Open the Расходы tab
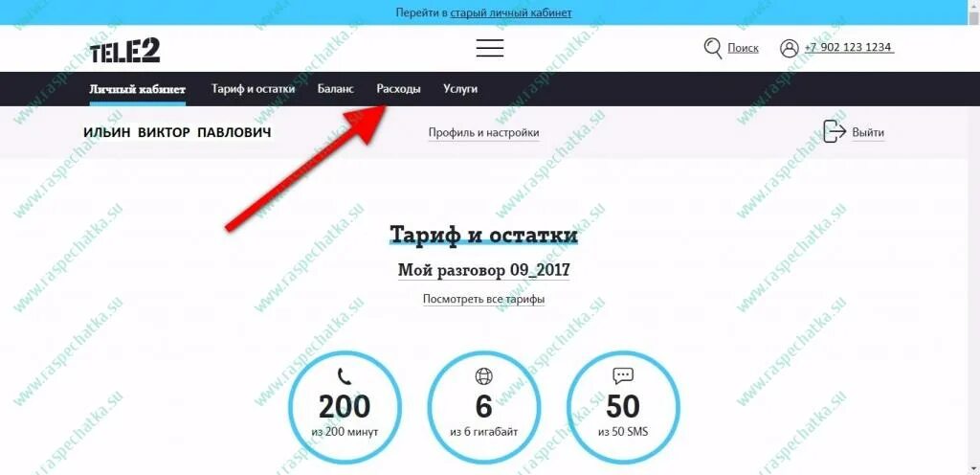The height and width of the screenshot is (475, 980). point(399,89)
